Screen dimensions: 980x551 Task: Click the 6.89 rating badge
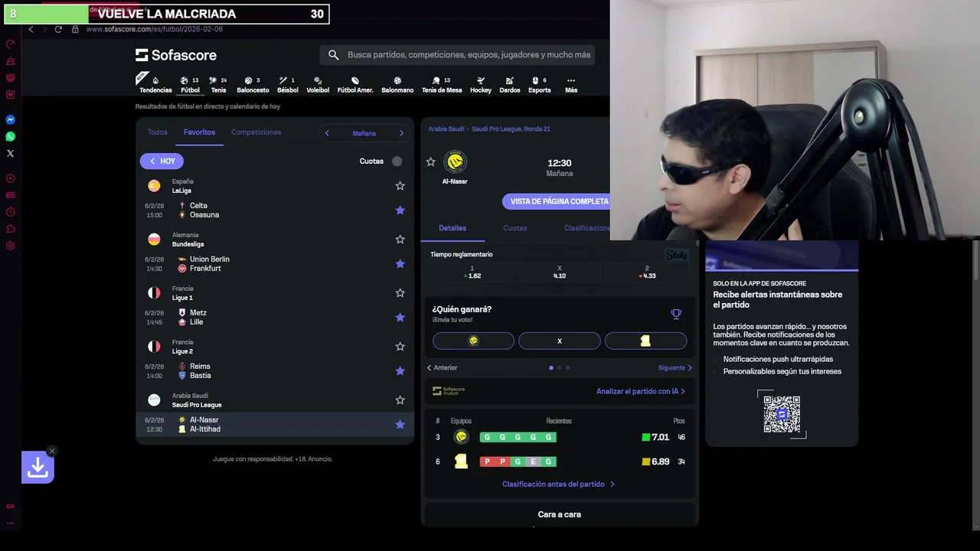[x=655, y=462]
